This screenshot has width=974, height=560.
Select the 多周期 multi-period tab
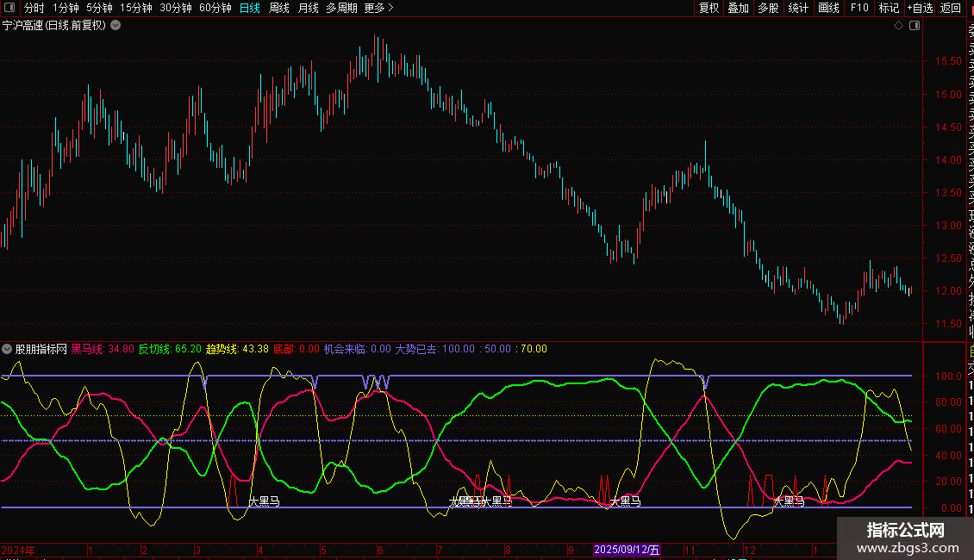point(341,9)
